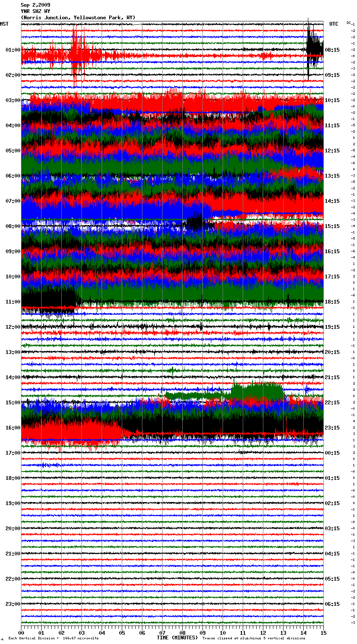This screenshot has width=357, height=644.
Task: Click the 19:15 UTC time label
Action: point(332,327)
